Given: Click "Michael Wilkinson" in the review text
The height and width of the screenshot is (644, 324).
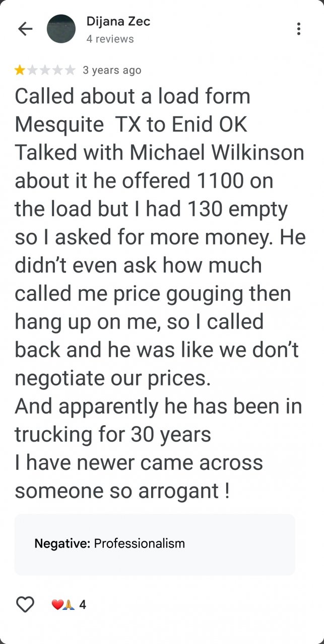Looking at the screenshot, I should click(x=218, y=152).
